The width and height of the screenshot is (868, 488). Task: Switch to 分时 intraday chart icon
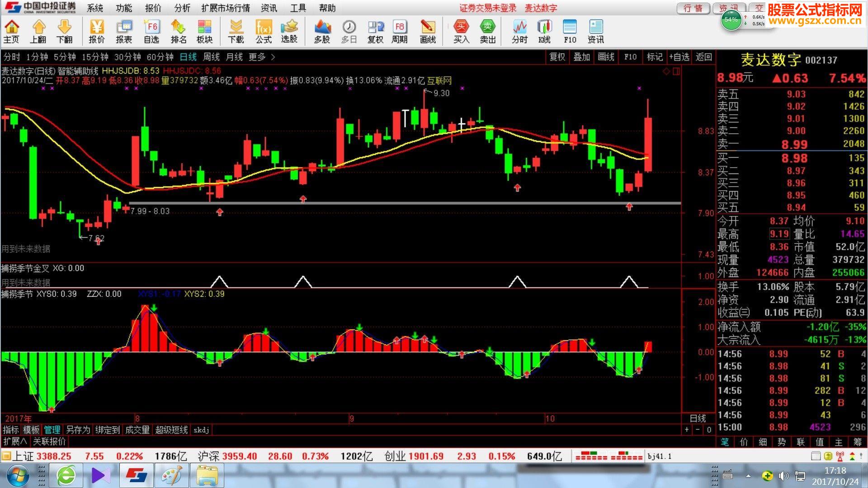pyautogui.click(x=520, y=32)
